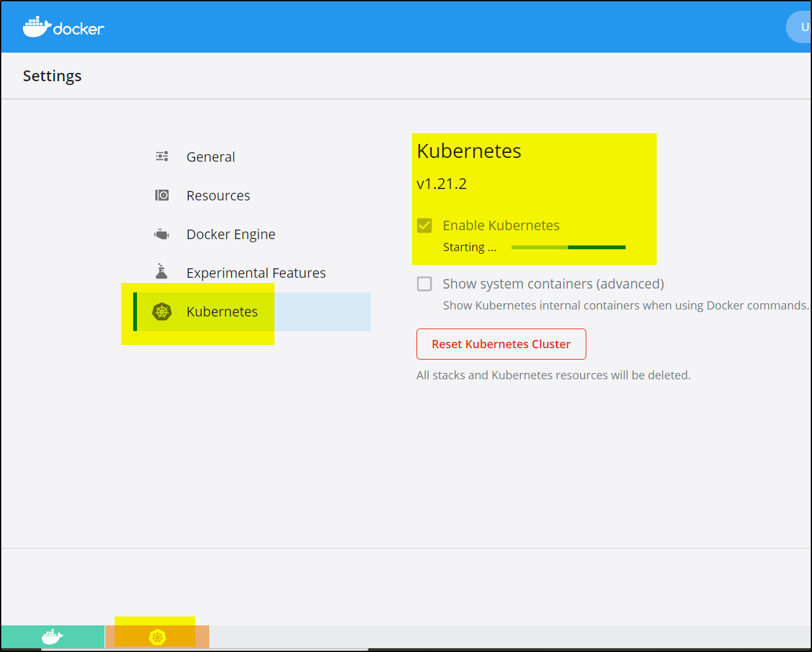Toggle the Enable Kubernetes checkbox
Viewport: 812px width, 652px height.
tap(425, 225)
